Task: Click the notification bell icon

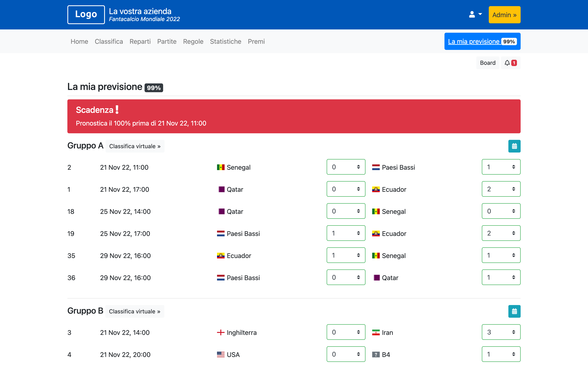Action: [507, 63]
